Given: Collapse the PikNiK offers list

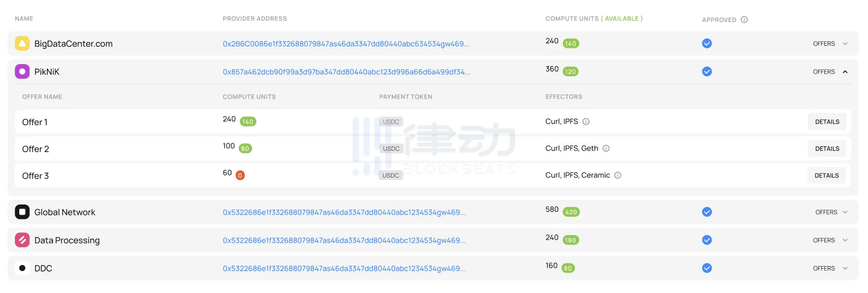Looking at the screenshot, I should click(830, 72).
